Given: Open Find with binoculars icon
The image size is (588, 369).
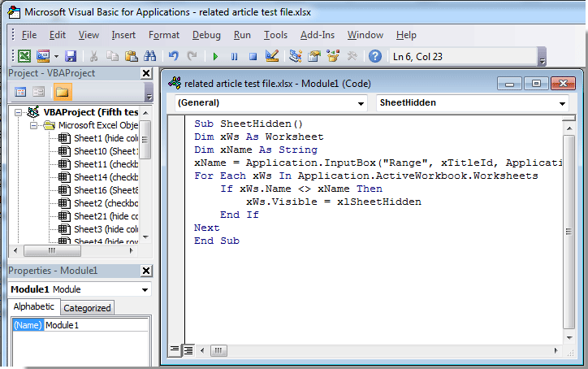Looking at the screenshot, I should (x=149, y=56).
